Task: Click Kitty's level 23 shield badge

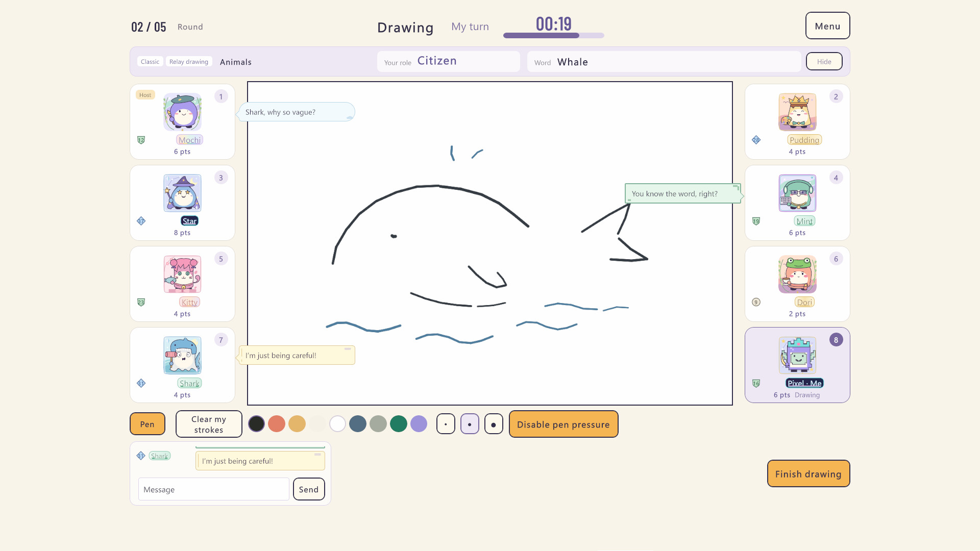Action: pyautogui.click(x=141, y=302)
